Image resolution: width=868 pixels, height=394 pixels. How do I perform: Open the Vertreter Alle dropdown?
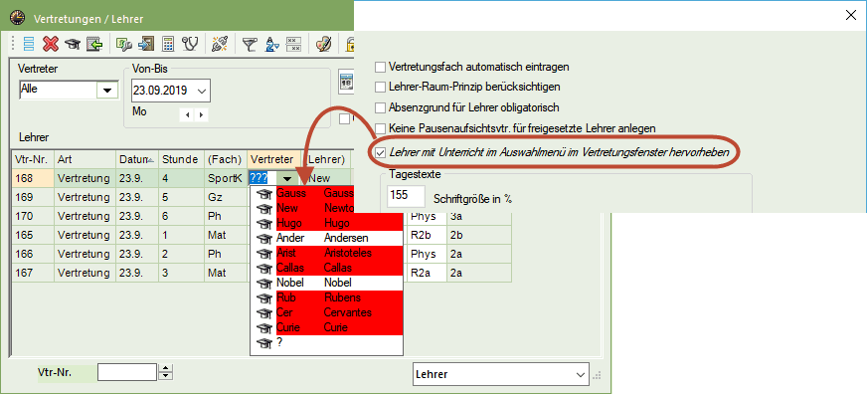point(107,90)
